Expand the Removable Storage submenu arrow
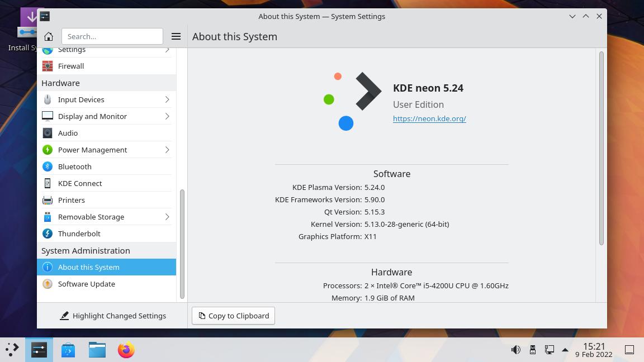 pyautogui.click(x=167, y=217)
